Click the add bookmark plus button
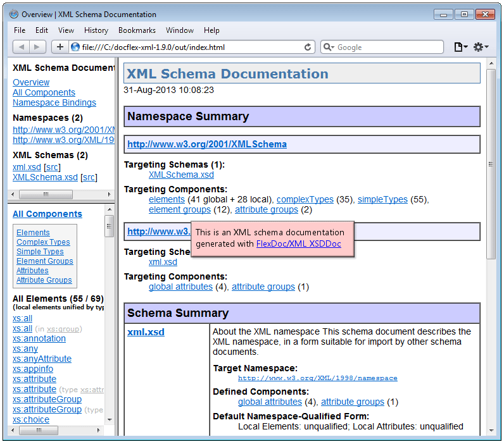This screenshot has height=444, width=504. point(60,47)
